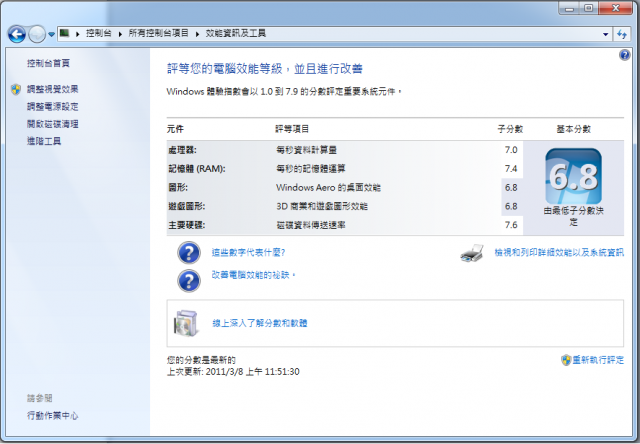Open 調整視覺效果 link
Viewport: 640px width, 444px height.
(x=52, y=89)
